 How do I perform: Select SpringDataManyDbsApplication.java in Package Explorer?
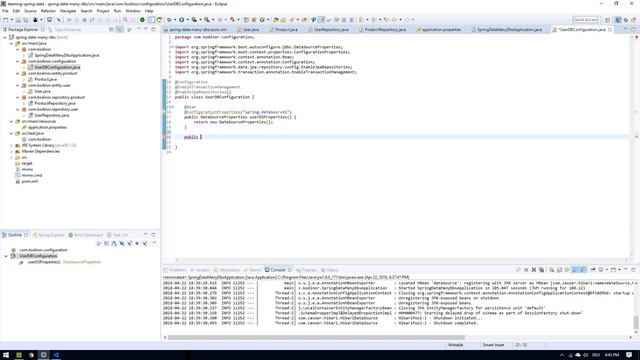(x=67, y=55)
